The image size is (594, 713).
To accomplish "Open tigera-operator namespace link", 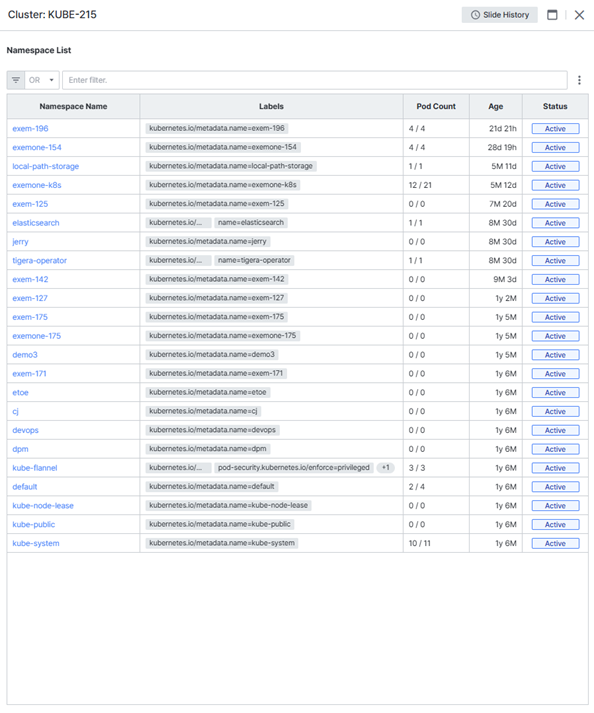I will (x=40, y=261).
